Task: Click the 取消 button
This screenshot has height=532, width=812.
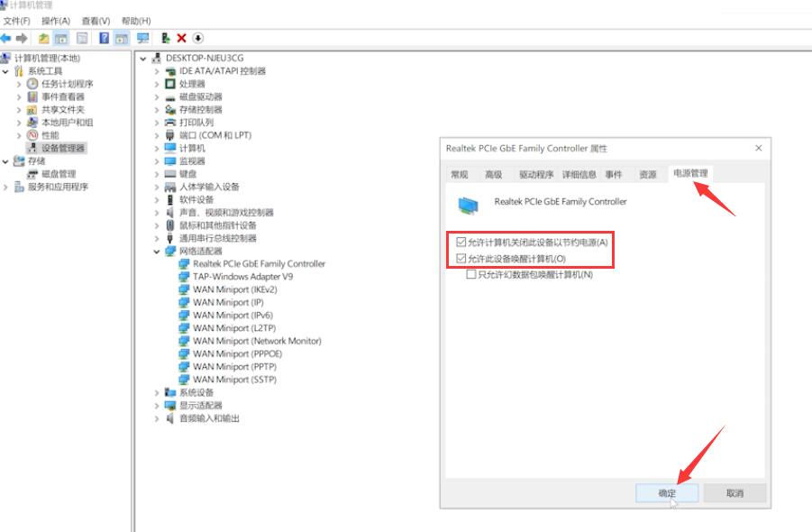Action: pos(734,493)
